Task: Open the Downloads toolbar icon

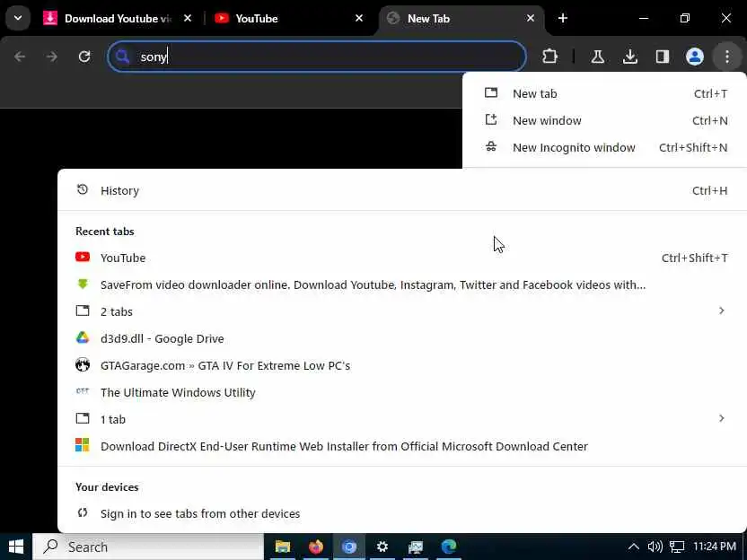Action: [x=629, y=57]
